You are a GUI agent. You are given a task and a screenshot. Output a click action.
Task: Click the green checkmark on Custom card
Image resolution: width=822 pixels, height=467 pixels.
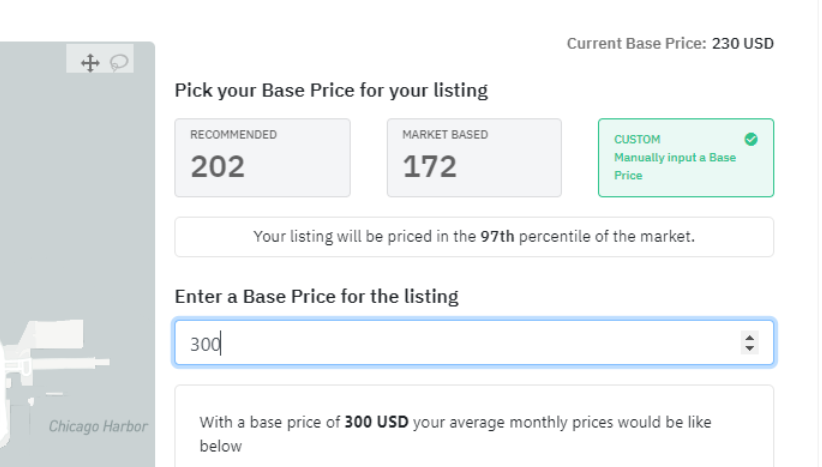[751, 139]
